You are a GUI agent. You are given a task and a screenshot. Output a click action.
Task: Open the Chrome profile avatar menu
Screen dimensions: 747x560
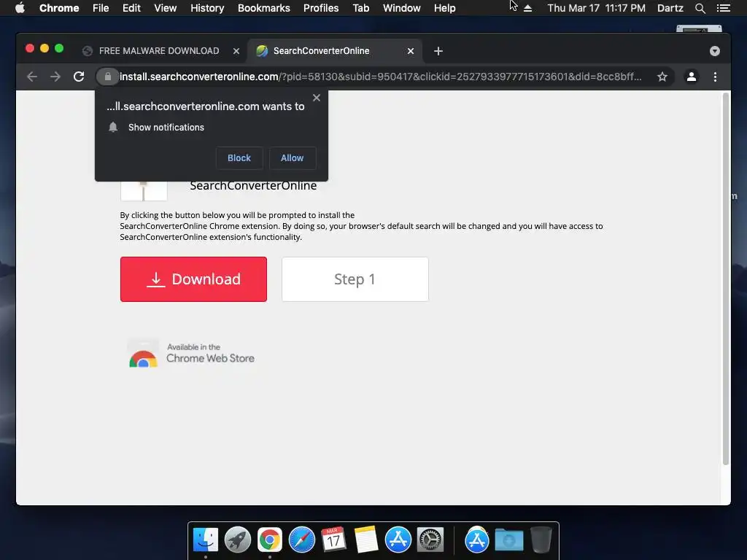pos(692,77)
